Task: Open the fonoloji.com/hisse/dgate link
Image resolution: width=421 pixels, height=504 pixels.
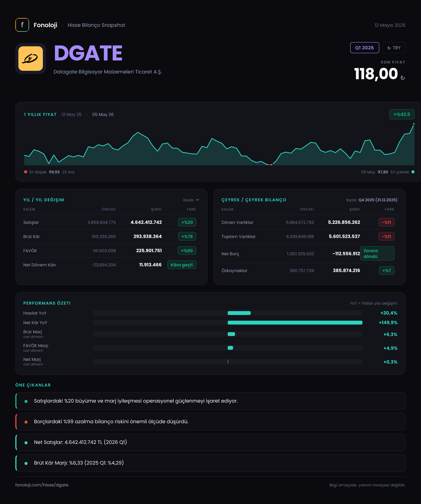Action: [42, 485]
